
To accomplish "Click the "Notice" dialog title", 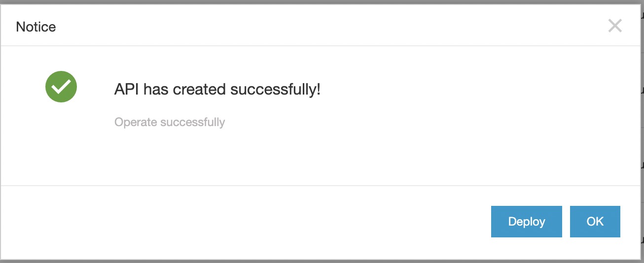I will click(36, 27).
